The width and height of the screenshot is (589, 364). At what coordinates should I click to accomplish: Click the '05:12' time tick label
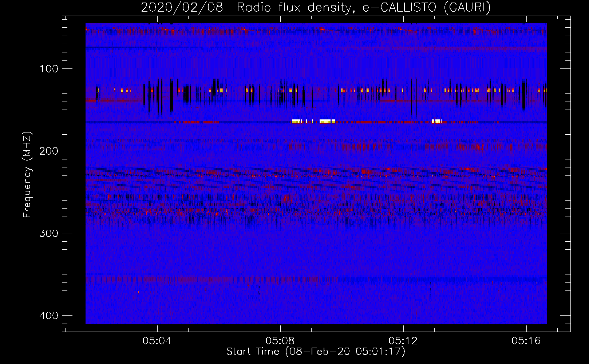coord(403,341)
